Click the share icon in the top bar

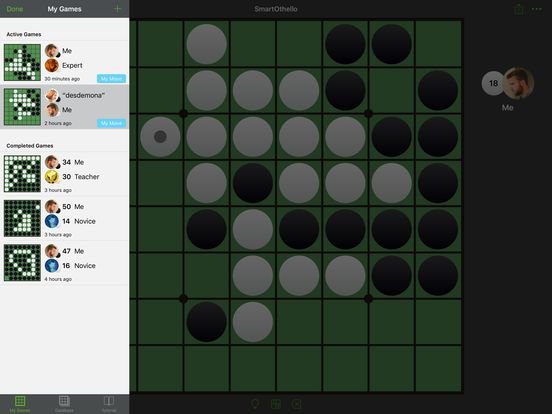pos(519,9)
